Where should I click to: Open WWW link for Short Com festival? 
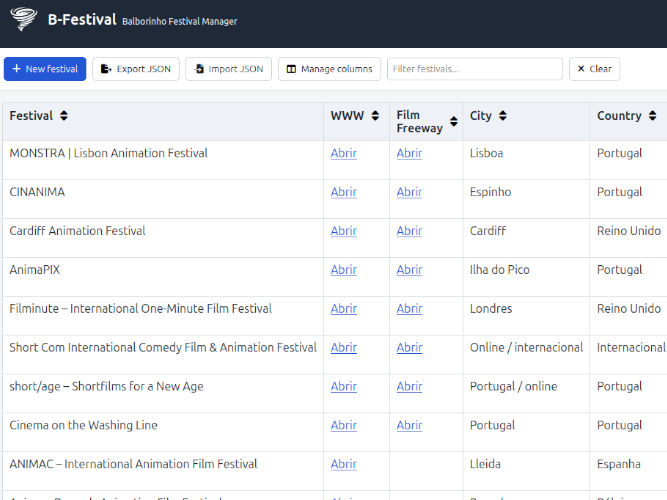click(344, 348)
